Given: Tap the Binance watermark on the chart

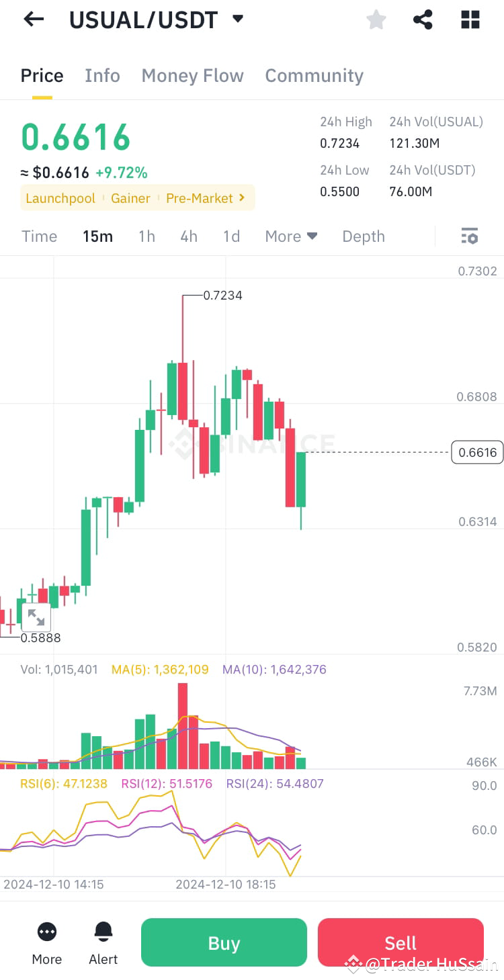Looking at the screenshot, I should pyautogui.click(x=252, y=442).
